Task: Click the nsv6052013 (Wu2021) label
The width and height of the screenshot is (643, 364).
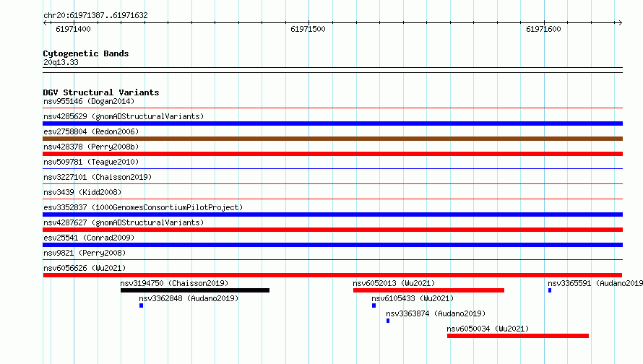Action: (x=394, y=283)
